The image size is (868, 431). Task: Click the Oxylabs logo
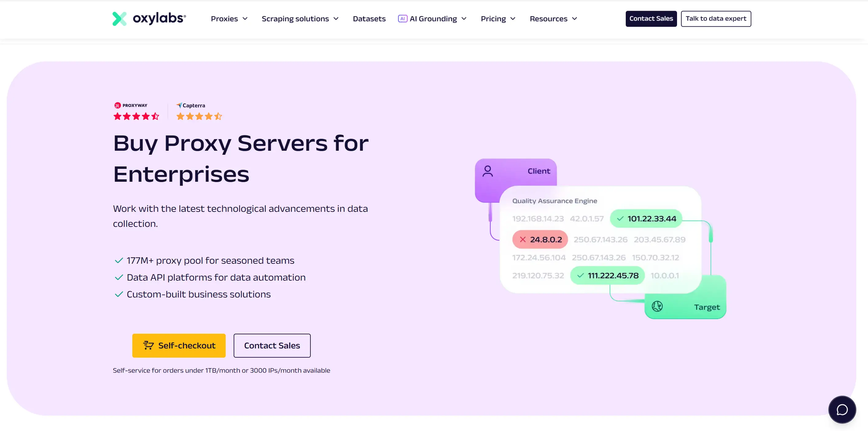coord(149,18)
